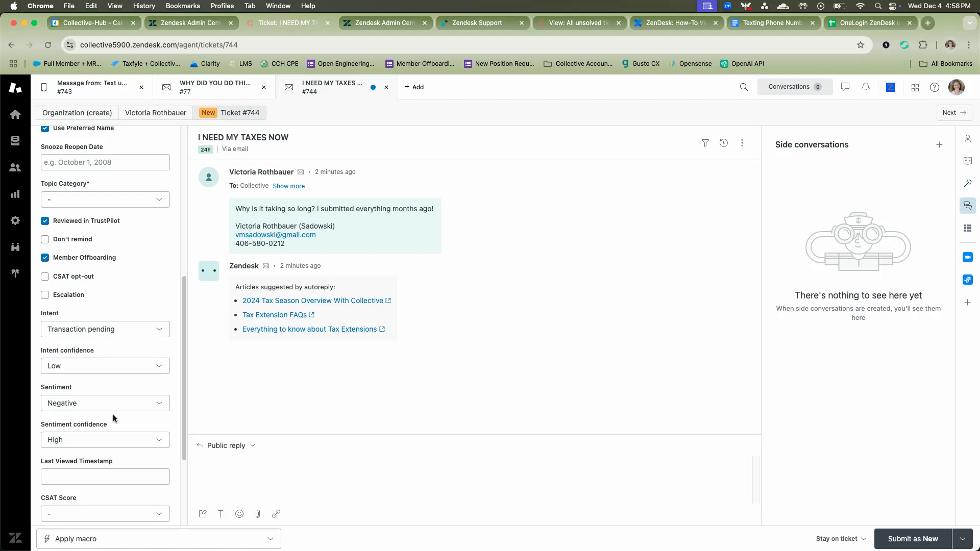Click the conversation filter funnel icon
This screenshot has height=551, width=980.
[705, 143]
